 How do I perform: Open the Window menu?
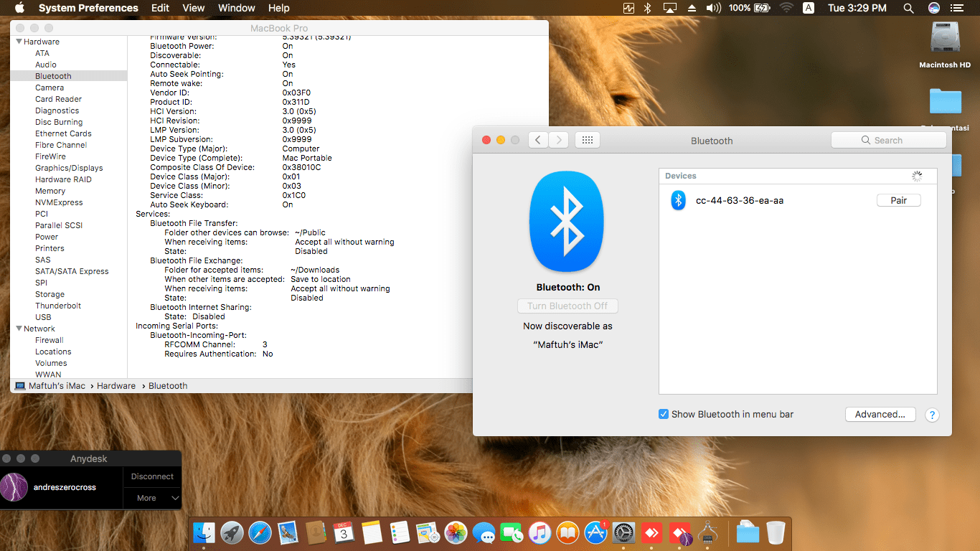(236, 8)
